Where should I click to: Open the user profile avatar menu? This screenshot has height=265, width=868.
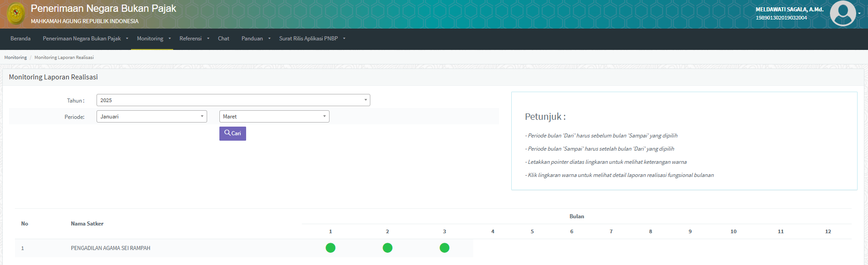(x=843, y=14)
